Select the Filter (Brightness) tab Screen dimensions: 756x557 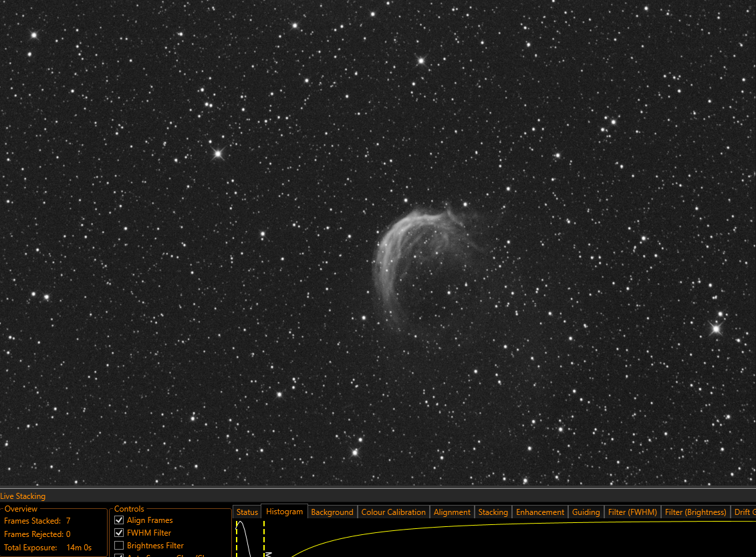695,512
